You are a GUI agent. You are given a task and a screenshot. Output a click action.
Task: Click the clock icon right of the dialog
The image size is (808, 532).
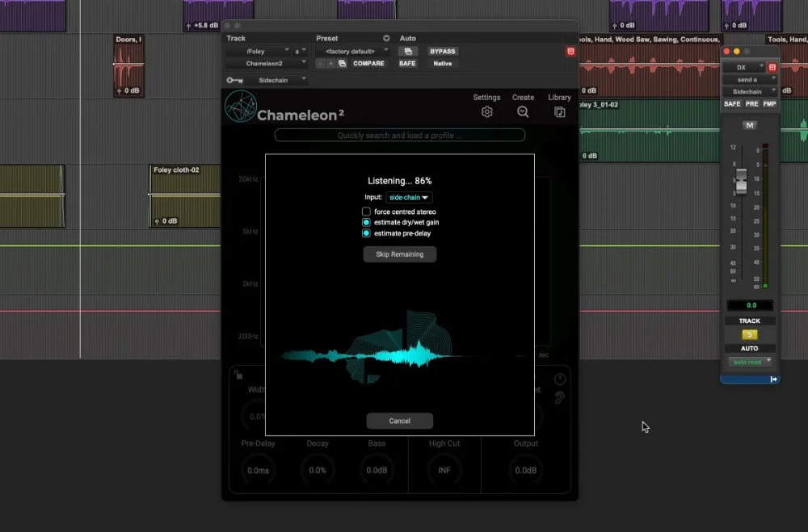pos(560,379)
